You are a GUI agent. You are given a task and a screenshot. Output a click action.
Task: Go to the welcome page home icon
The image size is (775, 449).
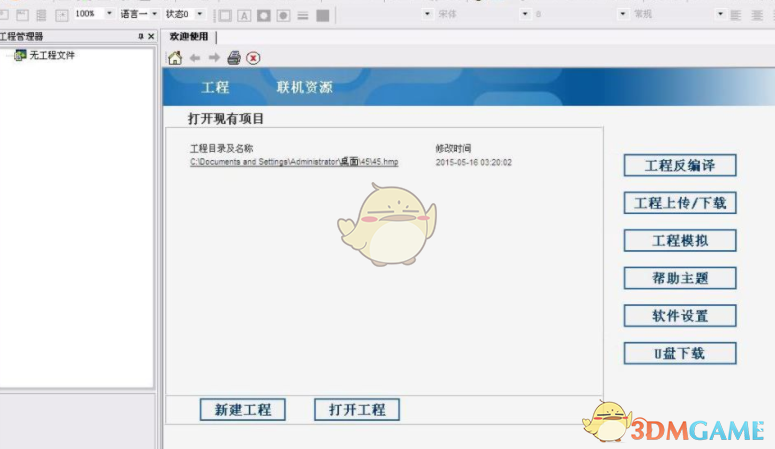(x=174, y=58)
